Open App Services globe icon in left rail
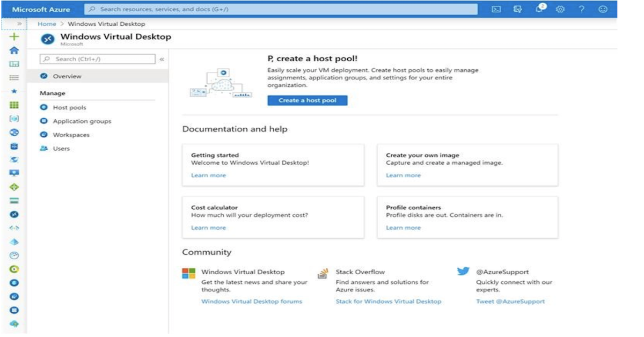Screen dimensions: 644x337 (14, 133)
